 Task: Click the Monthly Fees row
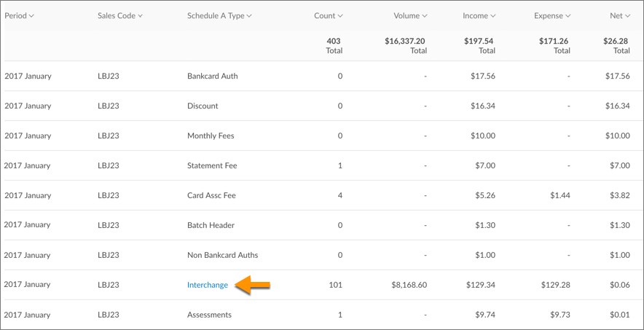pyautogui.click(x=211, y=135)
